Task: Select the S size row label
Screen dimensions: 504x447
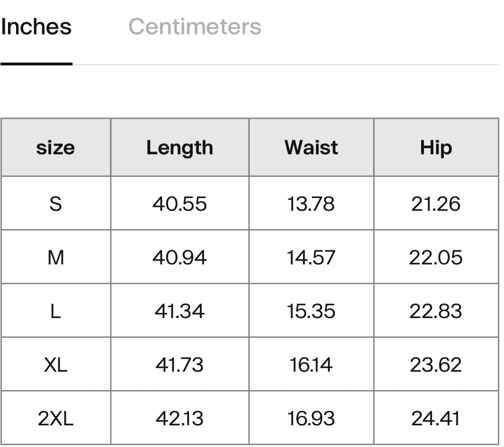Action: (x=56, y=204)
